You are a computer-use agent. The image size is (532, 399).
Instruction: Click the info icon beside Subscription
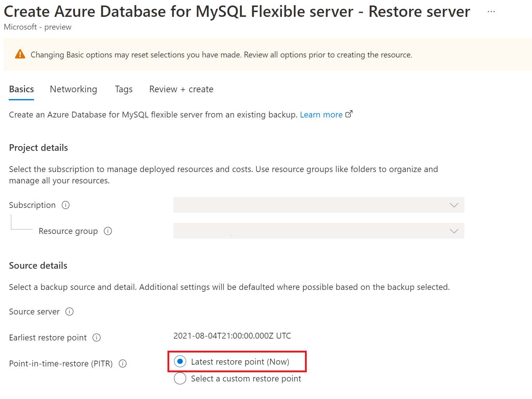pyautogui.click(x=66, y=205)
